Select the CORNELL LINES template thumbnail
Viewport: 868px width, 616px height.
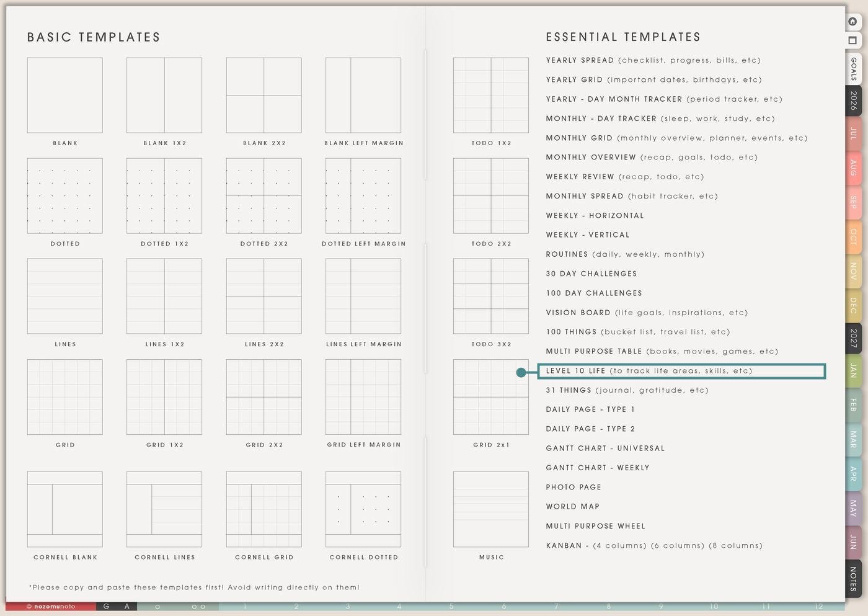[x=164, y=509]
